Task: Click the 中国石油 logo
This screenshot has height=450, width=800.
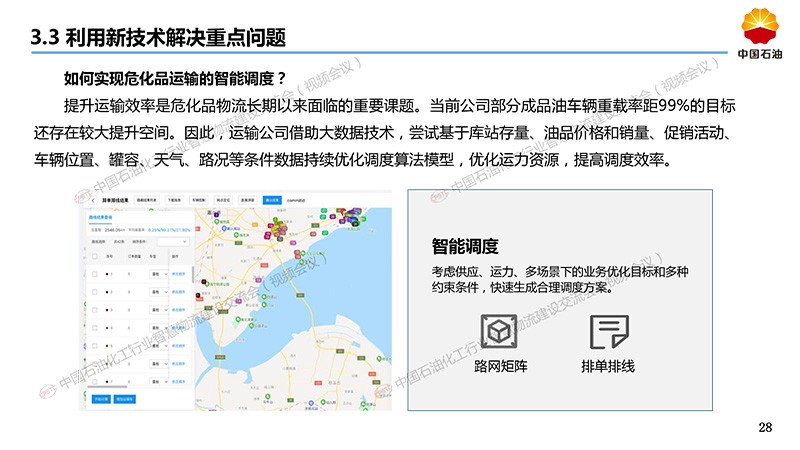Action: 760,34
